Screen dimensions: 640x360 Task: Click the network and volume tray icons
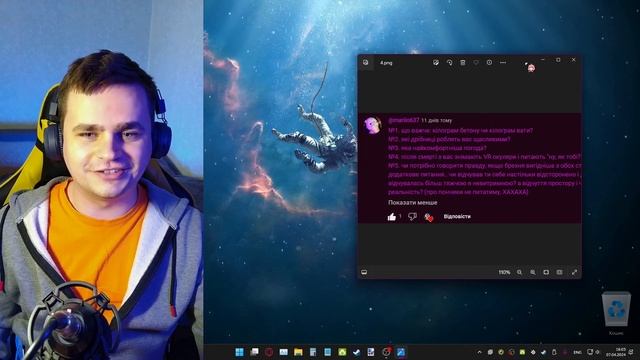[593, 352]
